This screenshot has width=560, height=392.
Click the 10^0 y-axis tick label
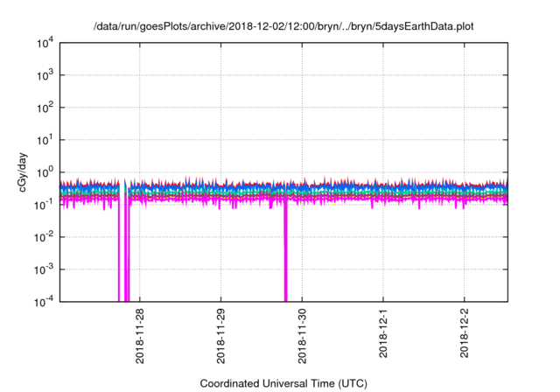point(45,172)
